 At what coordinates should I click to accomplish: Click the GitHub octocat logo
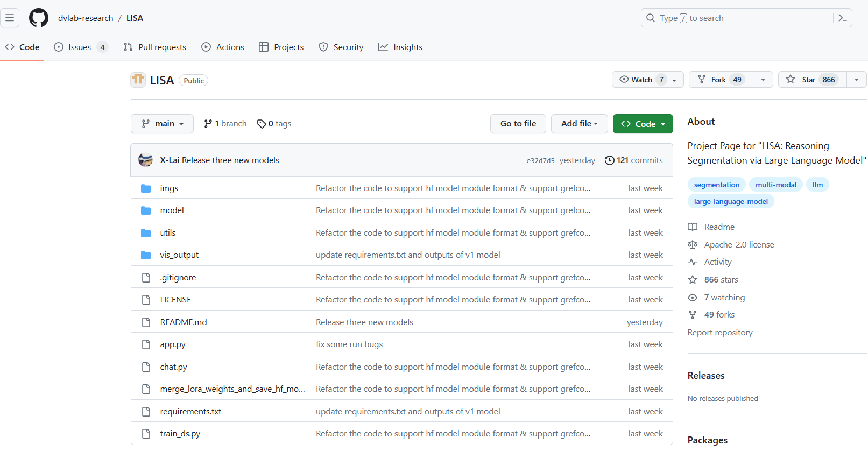[x=39, y=18]
